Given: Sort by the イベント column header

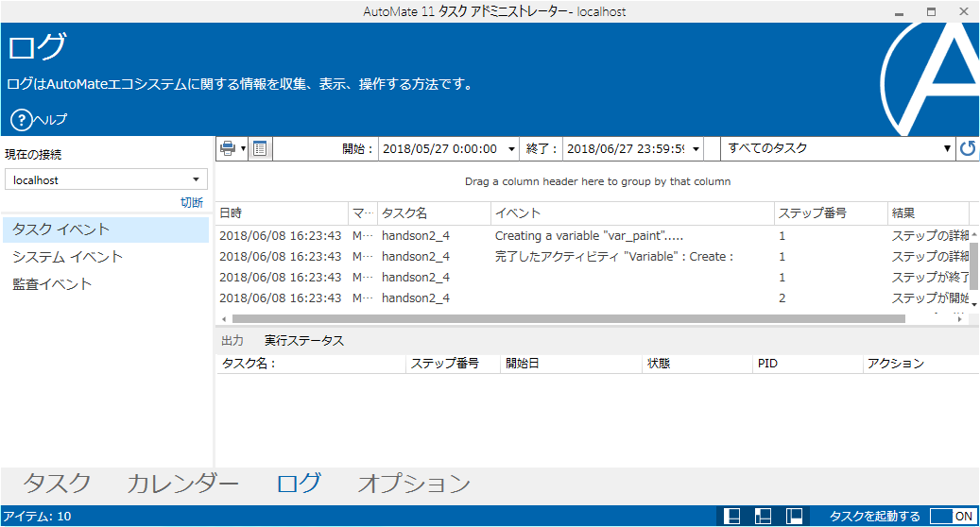Looking at the screenshot, I should pyautogui.click(x=632, y=212).
